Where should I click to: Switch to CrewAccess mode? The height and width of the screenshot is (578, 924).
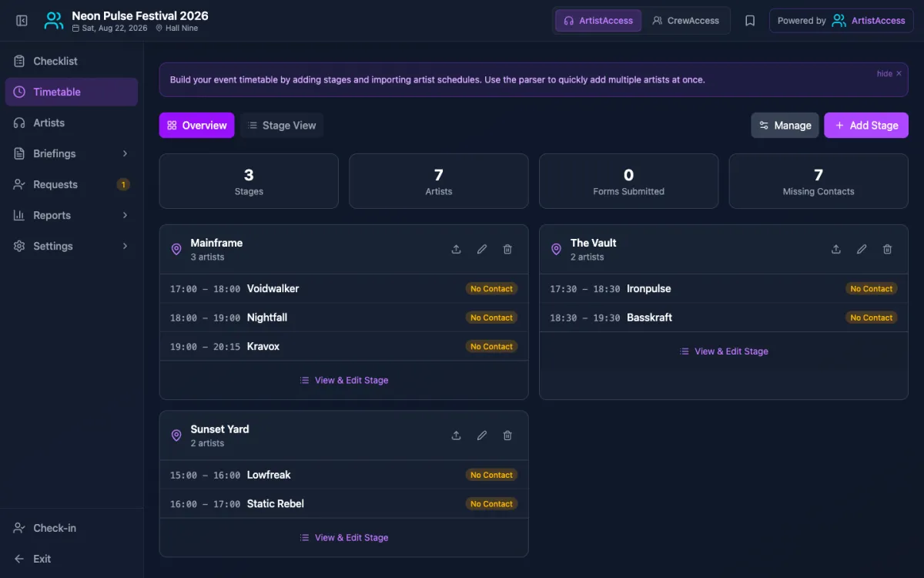(685, 21)
